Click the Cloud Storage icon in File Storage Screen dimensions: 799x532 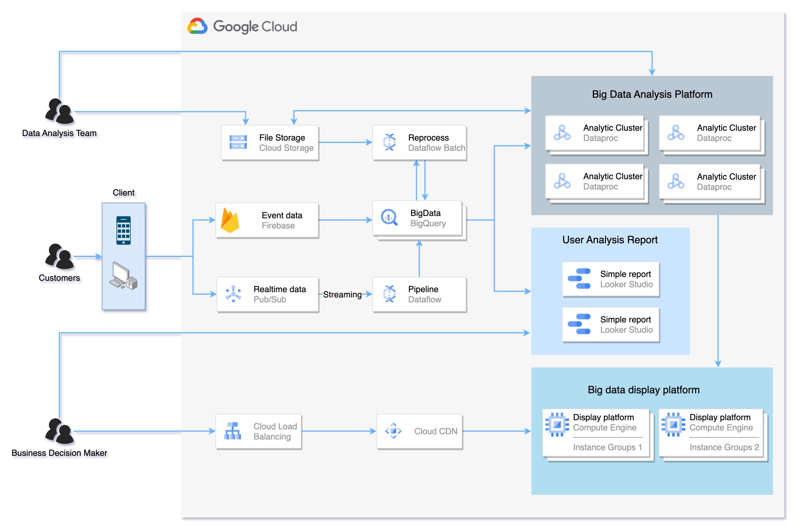238,142
